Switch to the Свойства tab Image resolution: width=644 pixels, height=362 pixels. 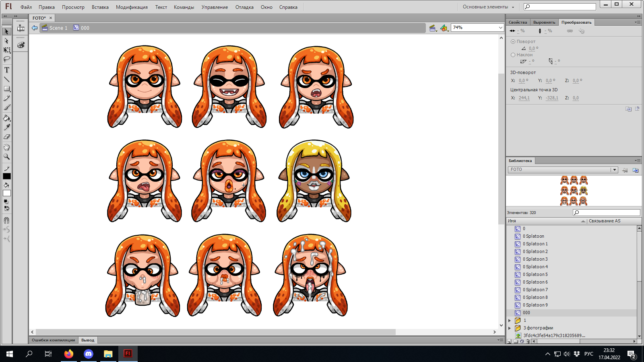pos(518,23)
